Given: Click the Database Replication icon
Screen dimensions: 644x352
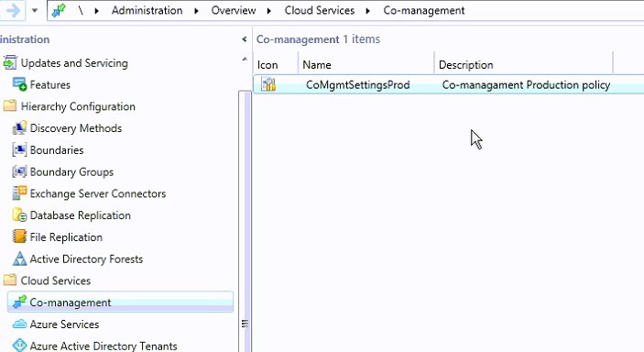Looking at the screenshot, I should point(19,215).
